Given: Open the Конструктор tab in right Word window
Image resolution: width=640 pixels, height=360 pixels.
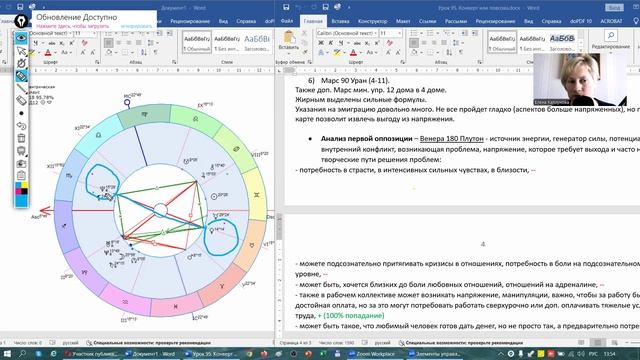Looking at the screenshot, I should (x=372, y=21).
